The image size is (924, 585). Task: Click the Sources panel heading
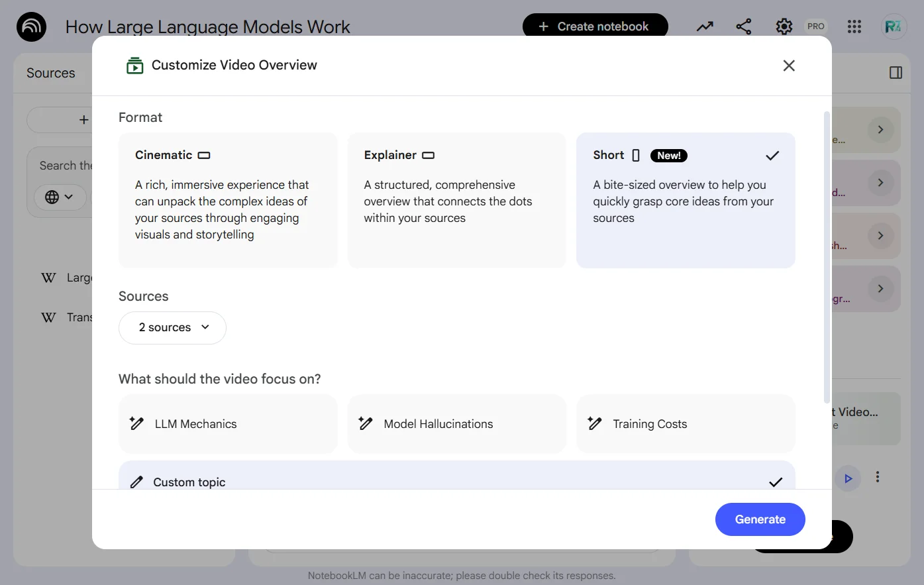click(51, 73)
